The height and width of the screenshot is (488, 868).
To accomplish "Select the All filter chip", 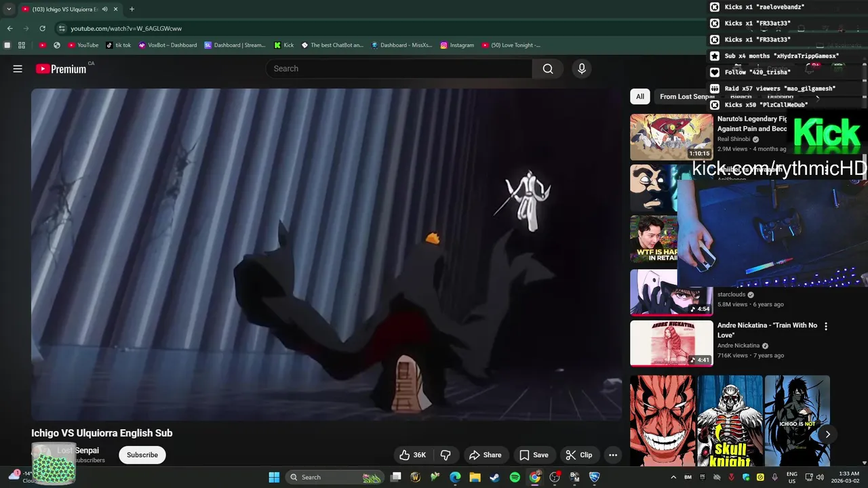I will (x=639, y=96).
